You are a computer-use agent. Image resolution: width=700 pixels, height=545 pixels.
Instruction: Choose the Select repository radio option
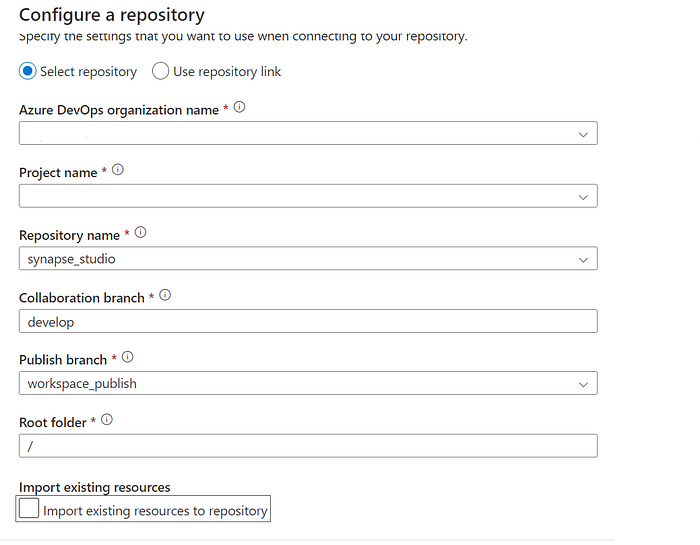point(28,71)
